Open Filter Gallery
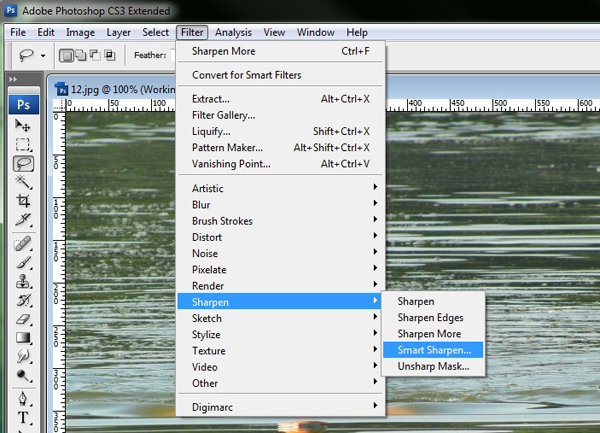600x433 pixels. click(x=280, y=115)
